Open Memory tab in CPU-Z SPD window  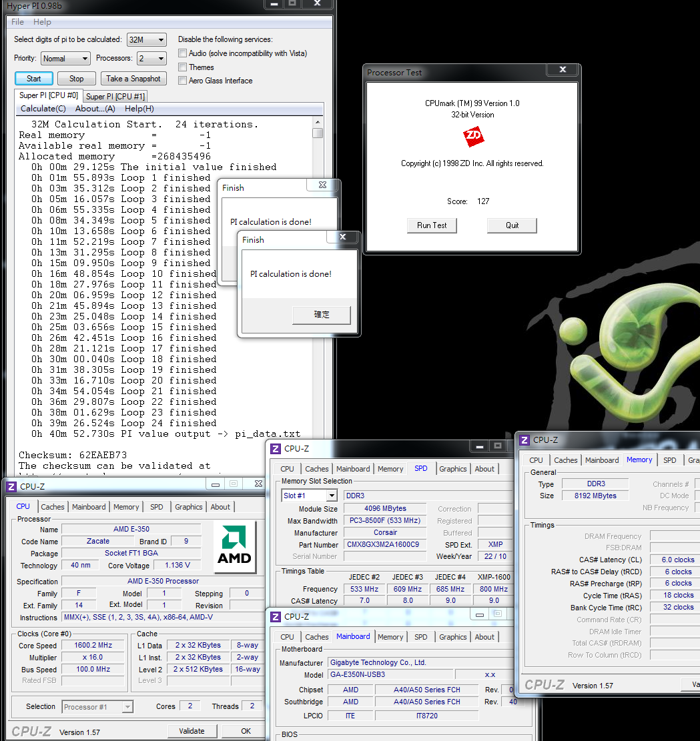[x=390, y=469]
